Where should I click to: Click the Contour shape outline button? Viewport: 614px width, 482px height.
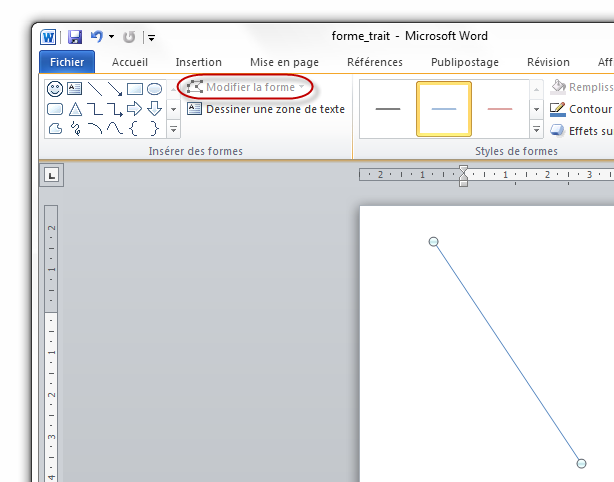(x=581, y=109)
